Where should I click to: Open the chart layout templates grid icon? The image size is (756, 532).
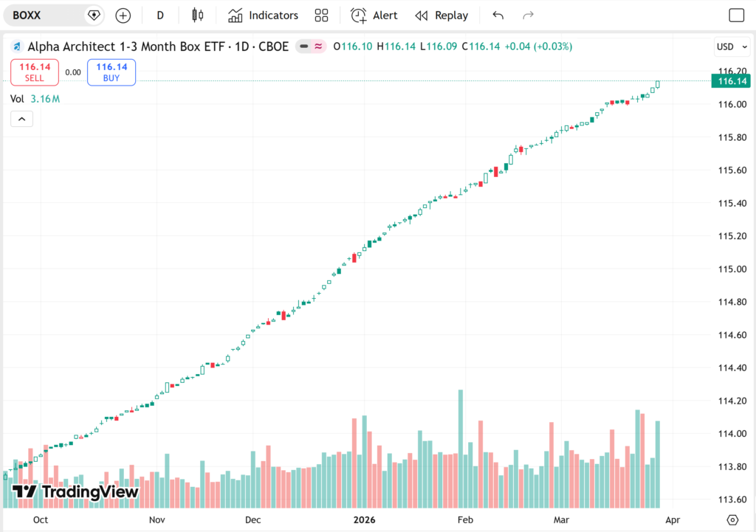pos(321,15)
